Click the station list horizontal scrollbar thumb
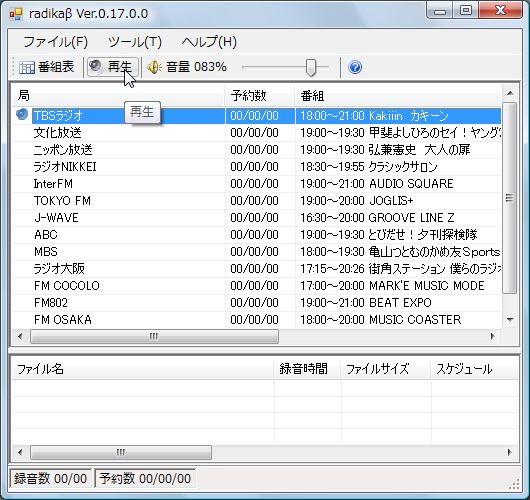 [154, 336]
